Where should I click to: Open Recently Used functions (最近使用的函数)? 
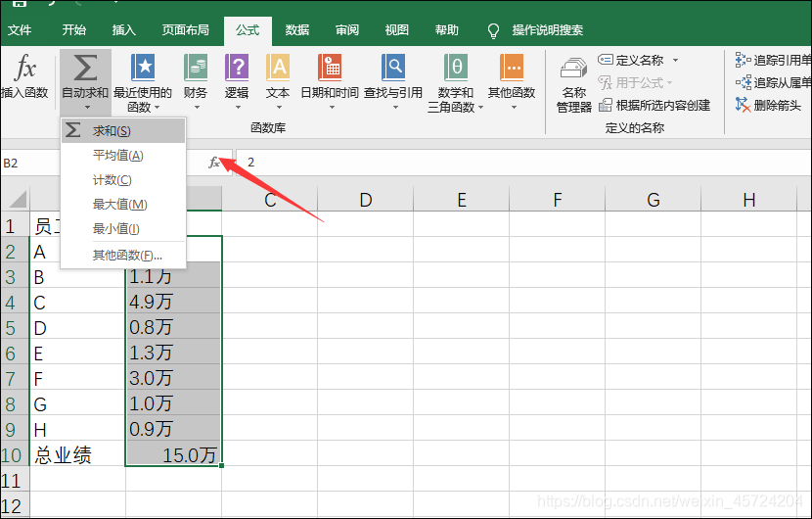click(x=143, y=83)
